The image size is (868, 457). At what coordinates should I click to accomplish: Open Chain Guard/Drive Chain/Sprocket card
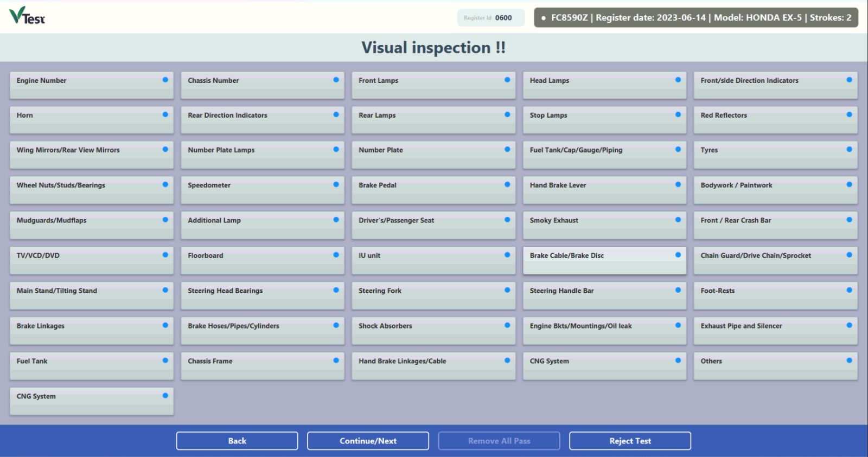coord(776,261)
